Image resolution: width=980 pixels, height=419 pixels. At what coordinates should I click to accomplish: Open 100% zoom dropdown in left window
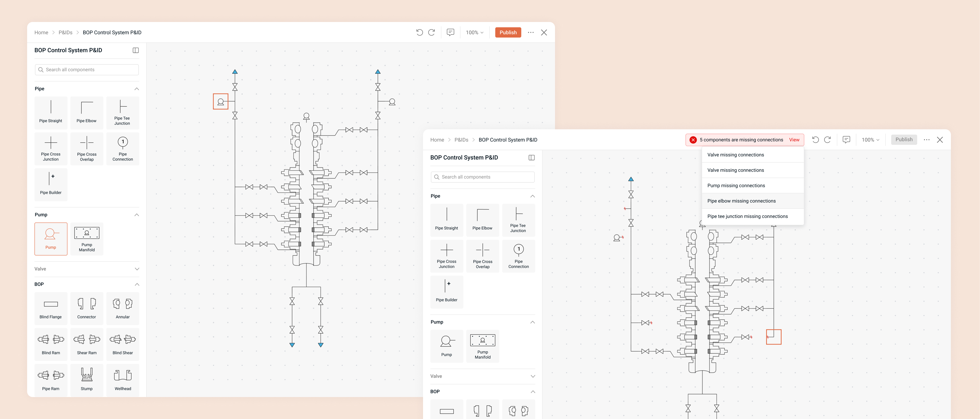pos(474,32)
